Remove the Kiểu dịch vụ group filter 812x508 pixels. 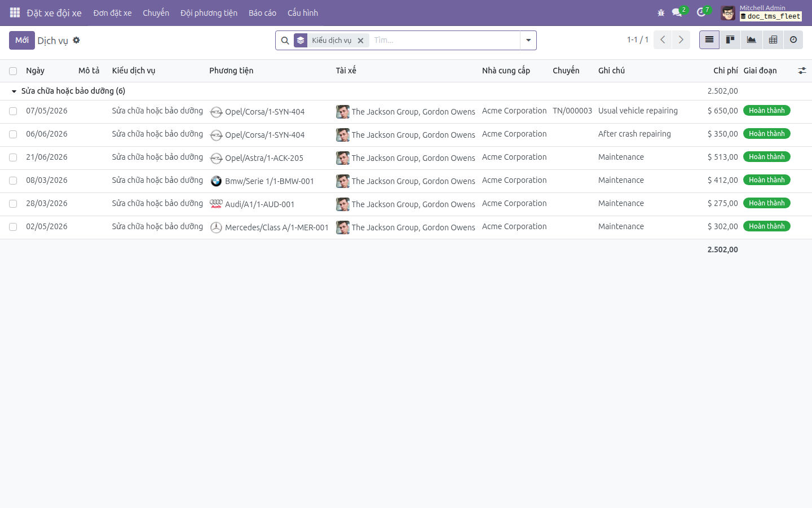point(361,41)
